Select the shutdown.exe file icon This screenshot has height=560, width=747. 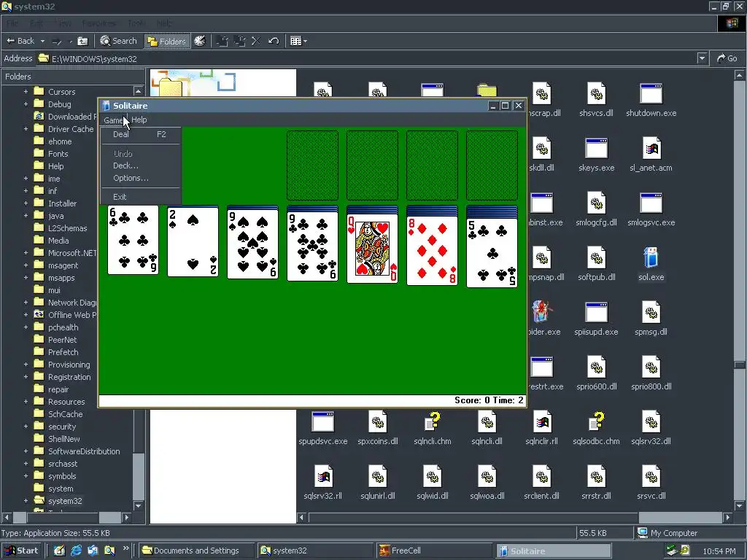pyautogui.click(x=651, y=93)
